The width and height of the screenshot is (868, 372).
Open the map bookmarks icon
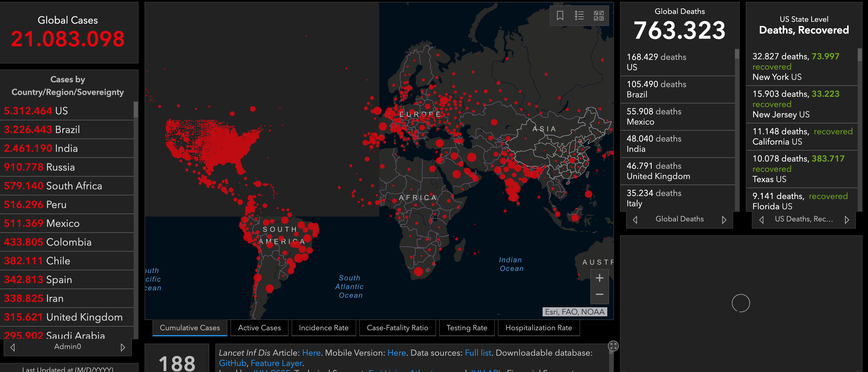(x=560, y=15)
